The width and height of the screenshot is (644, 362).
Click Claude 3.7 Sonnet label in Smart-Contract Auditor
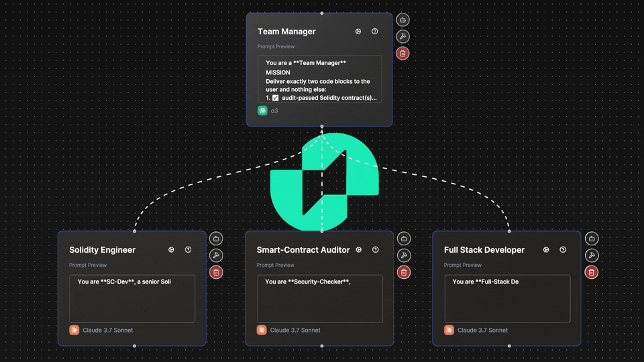point(295,330)
